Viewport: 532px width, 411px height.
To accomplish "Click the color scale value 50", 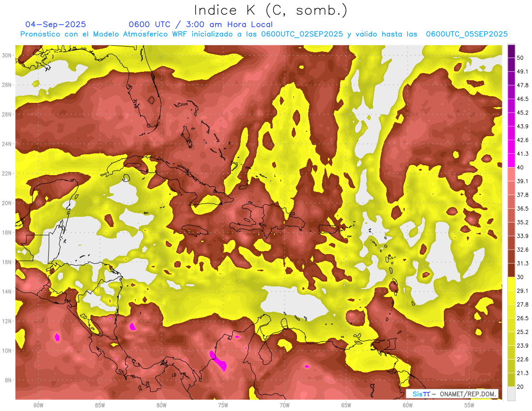I will [x=521, y=58].
